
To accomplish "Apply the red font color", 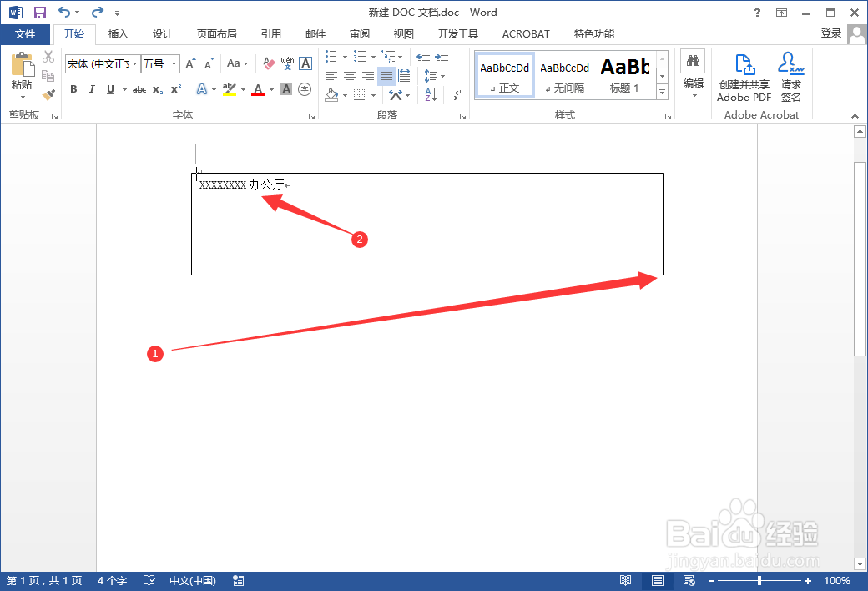I will click(257, 89).
